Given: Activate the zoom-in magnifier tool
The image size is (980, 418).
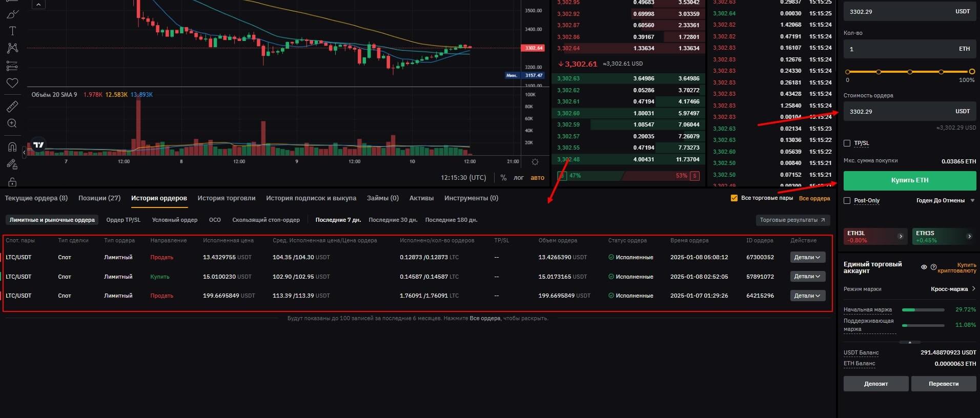Looking at the screenshot, I should (12, 123).
